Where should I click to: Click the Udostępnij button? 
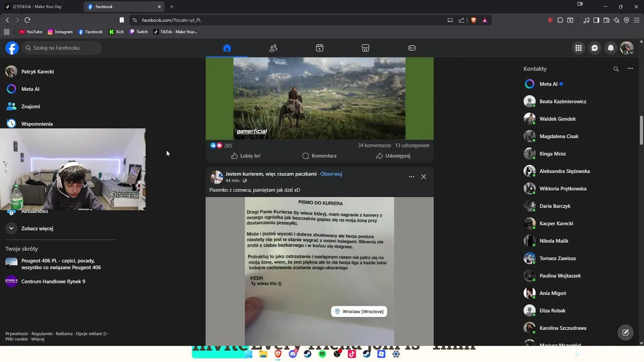[x=393, y=156]
